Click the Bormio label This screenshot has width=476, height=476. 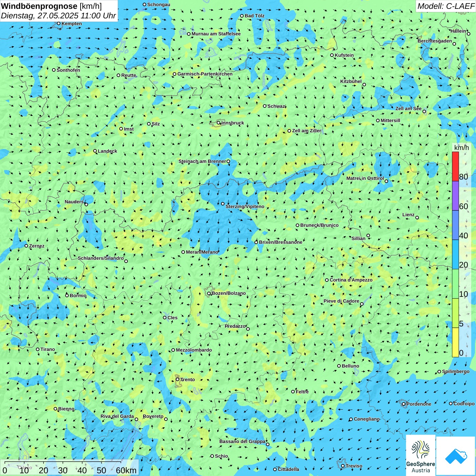coord(78,295)
